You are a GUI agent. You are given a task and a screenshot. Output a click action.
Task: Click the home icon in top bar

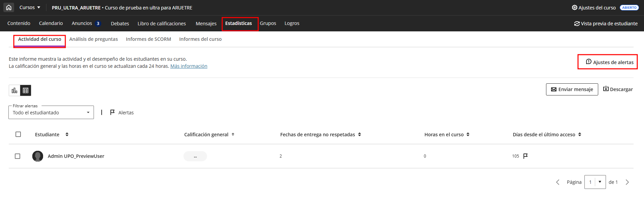click(9, 7)
